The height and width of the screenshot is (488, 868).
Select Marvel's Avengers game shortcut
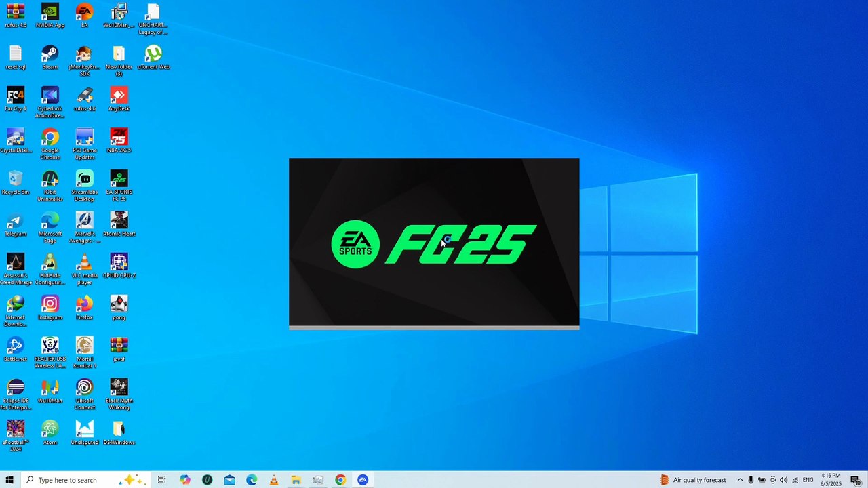84,228
